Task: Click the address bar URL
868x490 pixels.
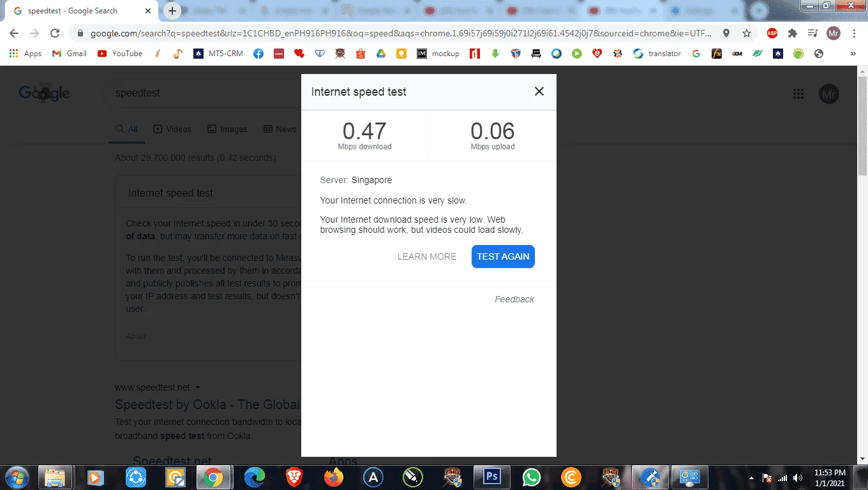Action: (x=401, y=33)
